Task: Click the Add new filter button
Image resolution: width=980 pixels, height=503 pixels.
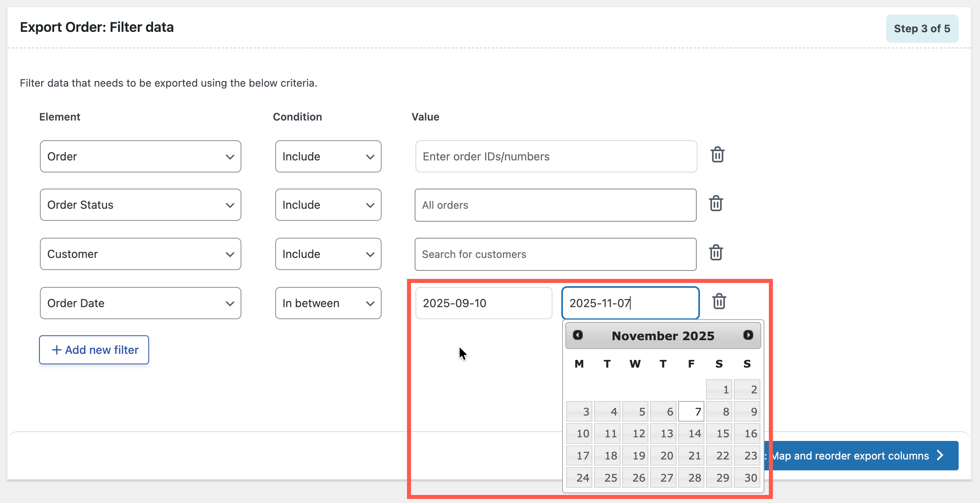Action: click(94, 350)
